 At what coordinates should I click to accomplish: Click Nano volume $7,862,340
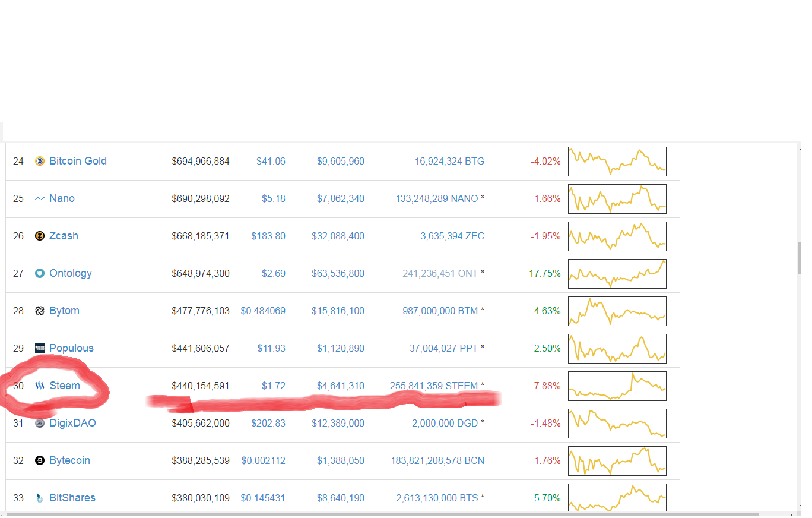341,198
